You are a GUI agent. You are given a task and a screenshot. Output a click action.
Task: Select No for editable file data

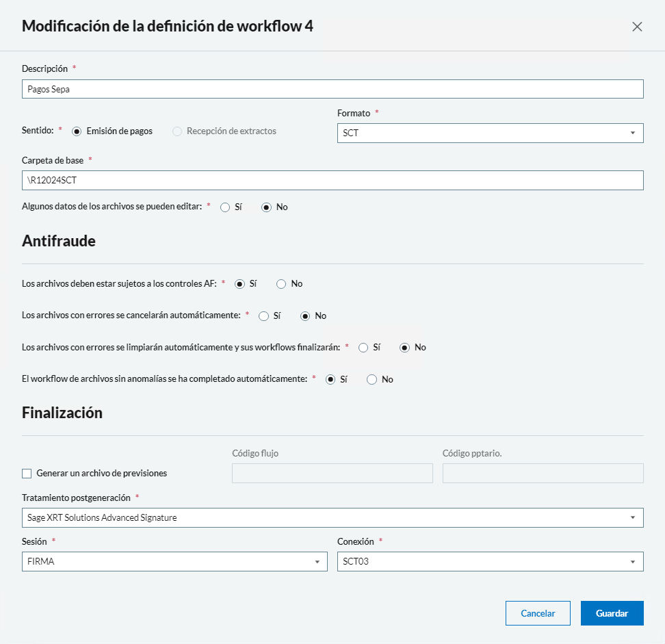[x=267, y=207]
